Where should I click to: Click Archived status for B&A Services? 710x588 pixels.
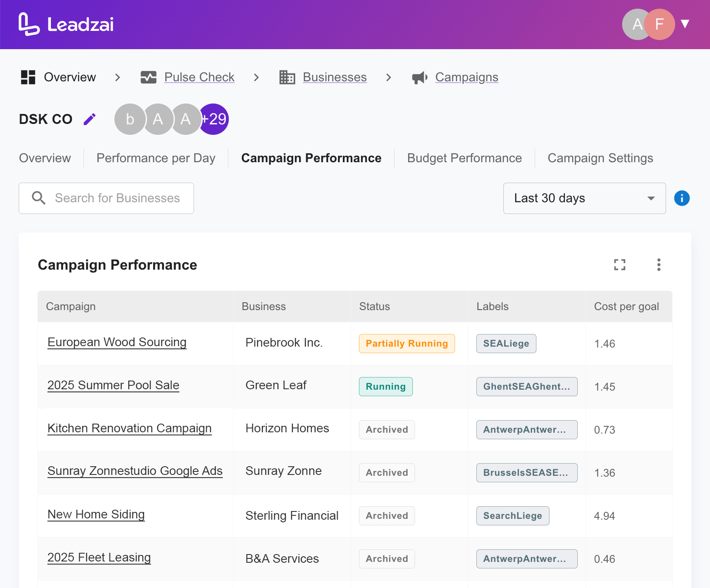tap(387, 559)
